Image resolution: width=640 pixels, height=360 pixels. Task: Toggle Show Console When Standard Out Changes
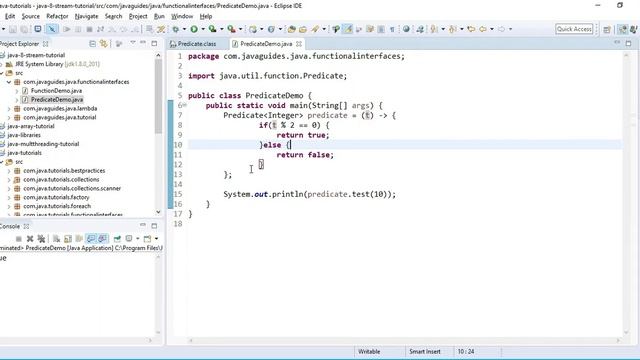[91, 239]
